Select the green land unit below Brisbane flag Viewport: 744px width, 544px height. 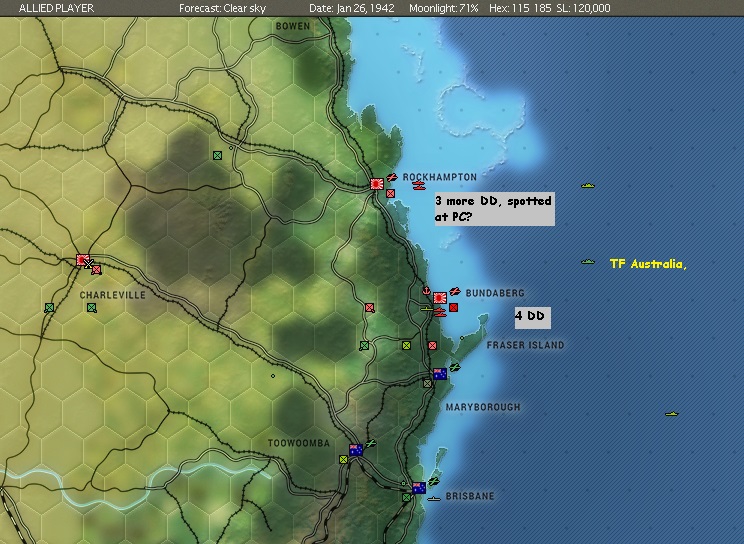pyautogui.click(x=406, y=497)
